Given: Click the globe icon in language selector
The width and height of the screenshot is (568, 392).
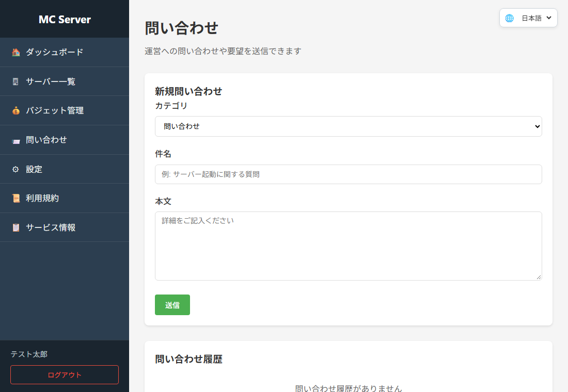Looking at the screenshot, I should 509,18.
